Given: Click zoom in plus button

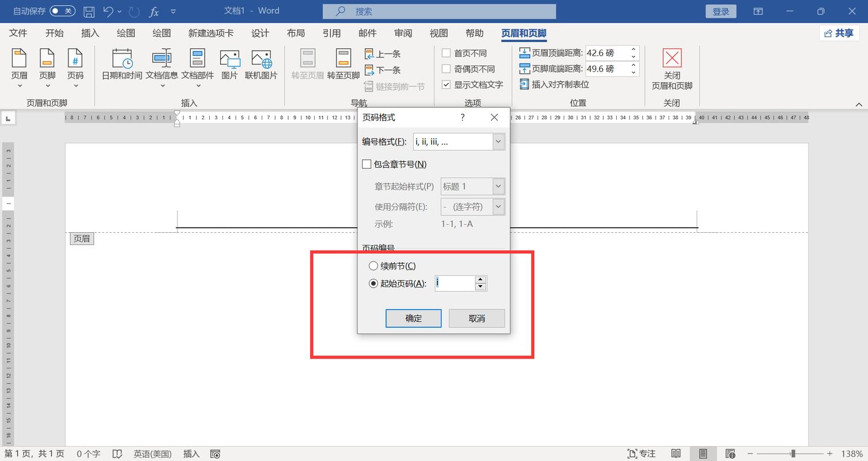Looking at the screenshot, I should click(830, 454).
